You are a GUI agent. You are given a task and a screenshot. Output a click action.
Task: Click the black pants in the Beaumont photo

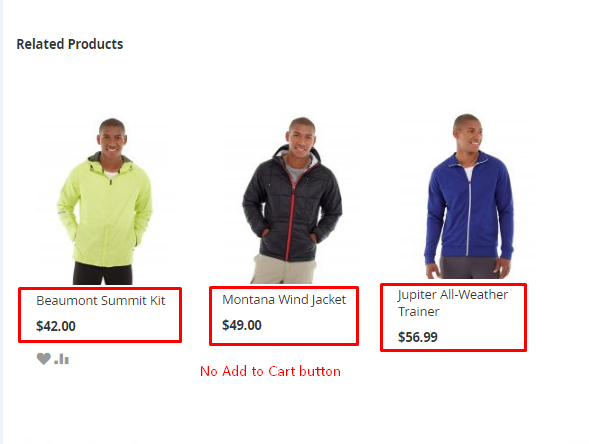[x=103, y=274]
